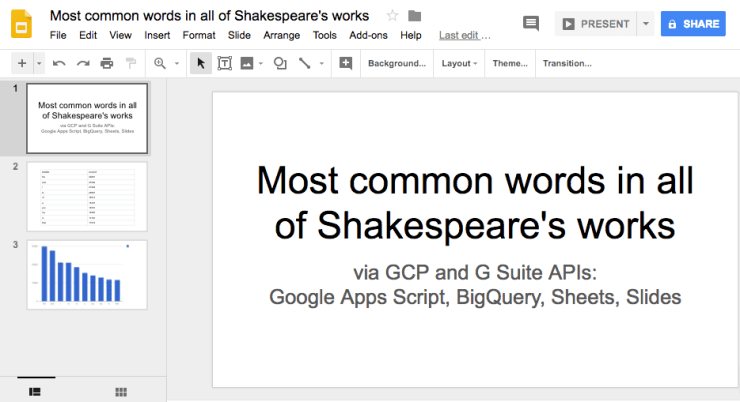Select the text box tool

pos(224,63)
